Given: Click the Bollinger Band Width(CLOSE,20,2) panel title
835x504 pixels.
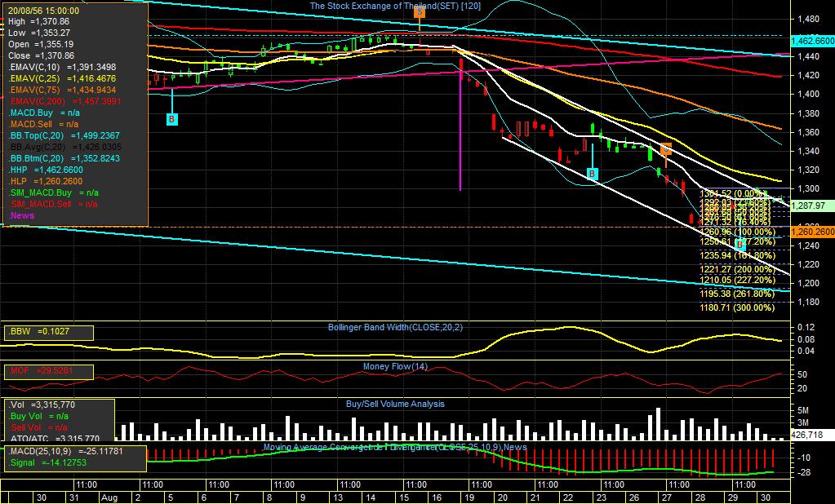Looking at the screenshot, I should 395,327.
